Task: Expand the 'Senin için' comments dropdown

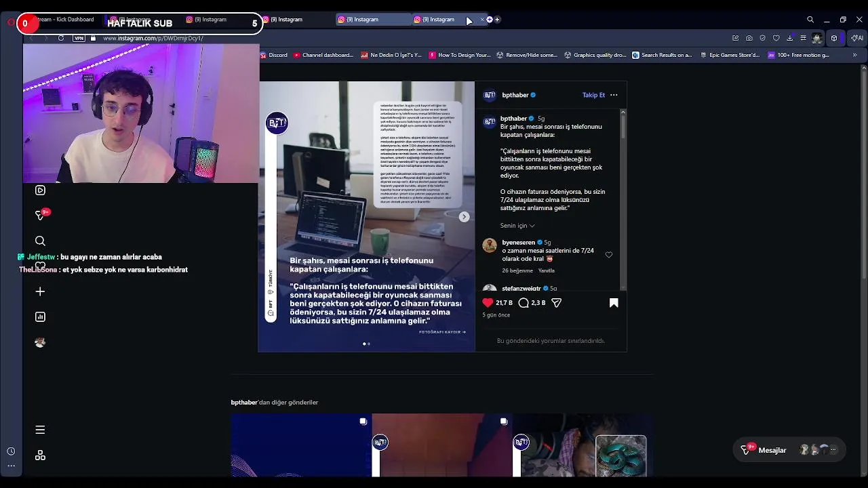Action: (517, 226)
